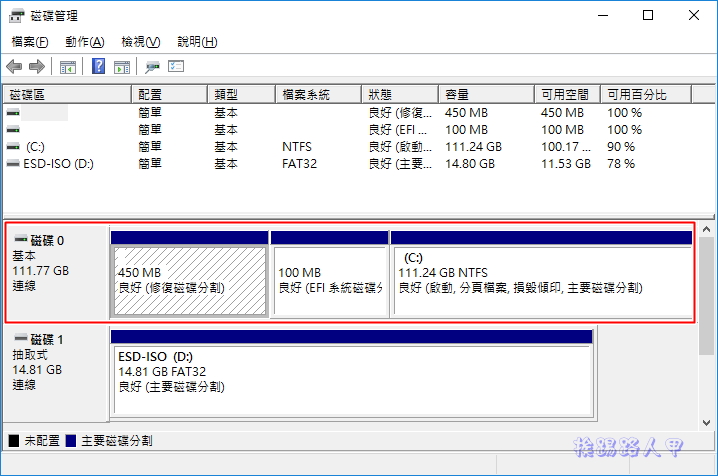Viewport: 718px width, 476px height.
Task: Open the 檔案(F) menu
Action: [30, 42]
